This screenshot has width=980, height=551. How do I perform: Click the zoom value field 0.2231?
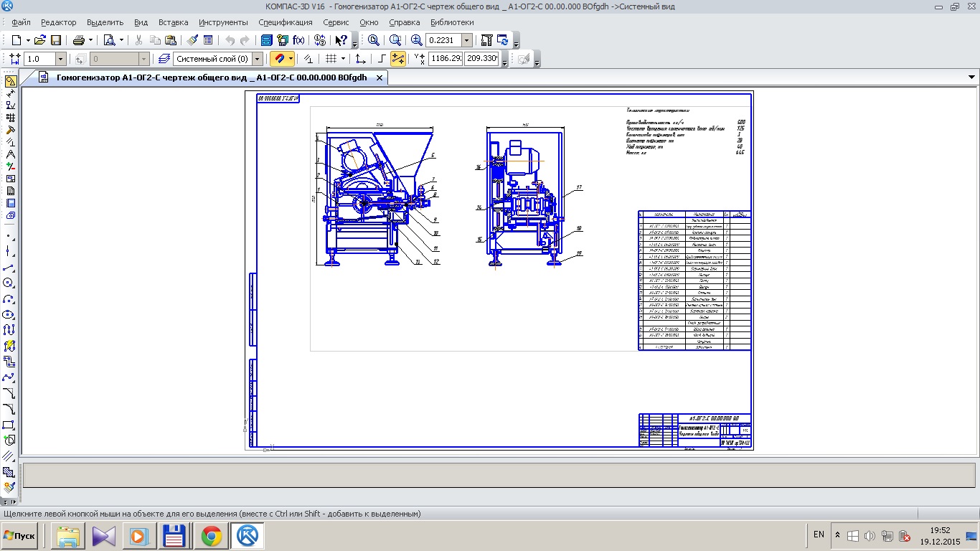444,40
